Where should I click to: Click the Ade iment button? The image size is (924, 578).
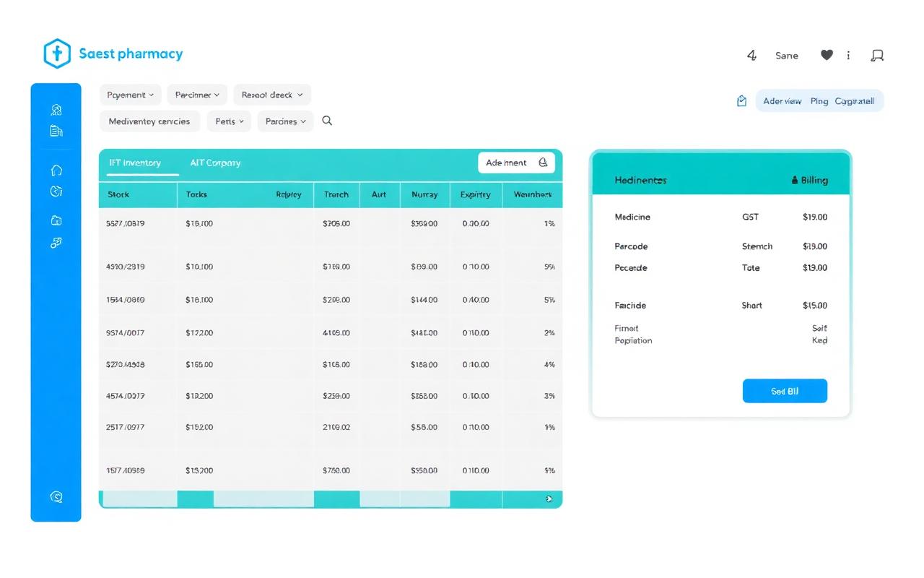516,163
